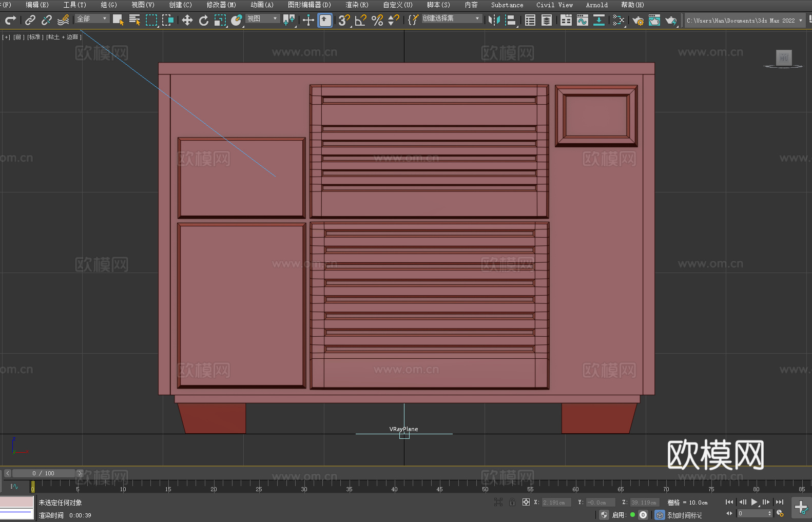Viewport: 812px width, 522px height.
Task: Click the Set Keys large plus button
Action: point(801,507)
